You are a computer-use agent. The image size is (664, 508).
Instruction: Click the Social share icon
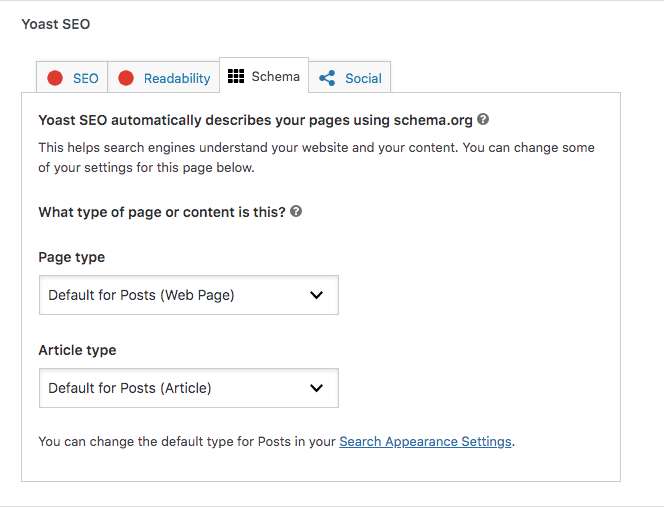[327, 78]
